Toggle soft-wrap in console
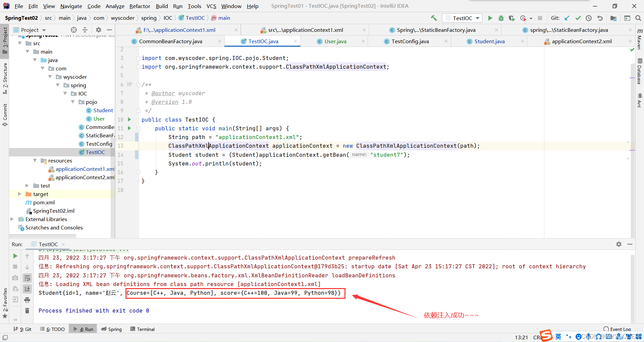The width and height of the screenshot is (644, 342). point(27,278)
